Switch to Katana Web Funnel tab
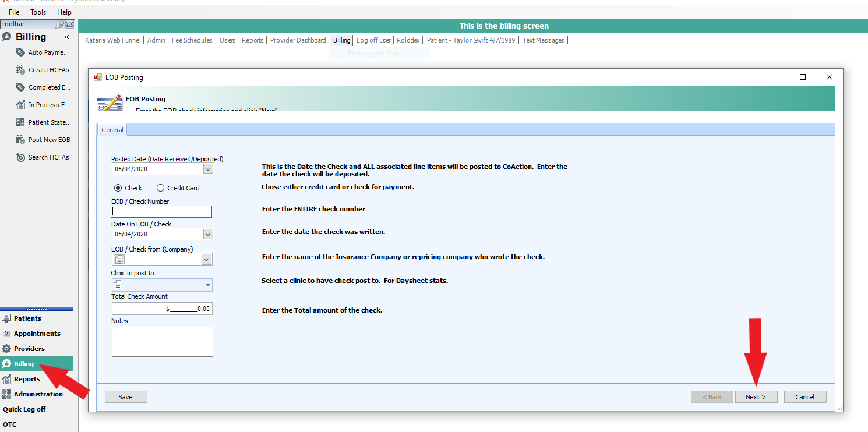This screenshot has width=868, height=432. (x=113, y=40)
